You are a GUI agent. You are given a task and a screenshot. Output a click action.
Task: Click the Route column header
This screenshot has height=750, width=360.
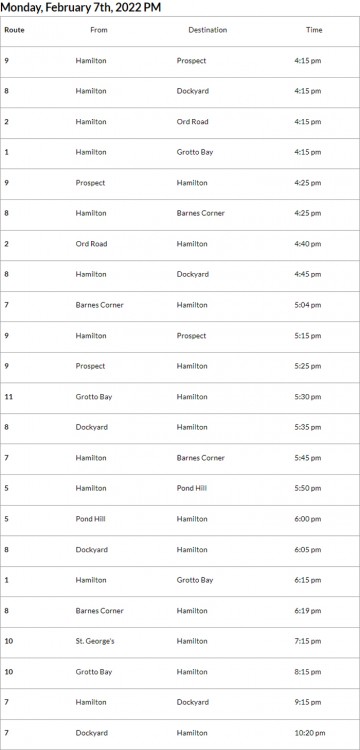point(14,30)
